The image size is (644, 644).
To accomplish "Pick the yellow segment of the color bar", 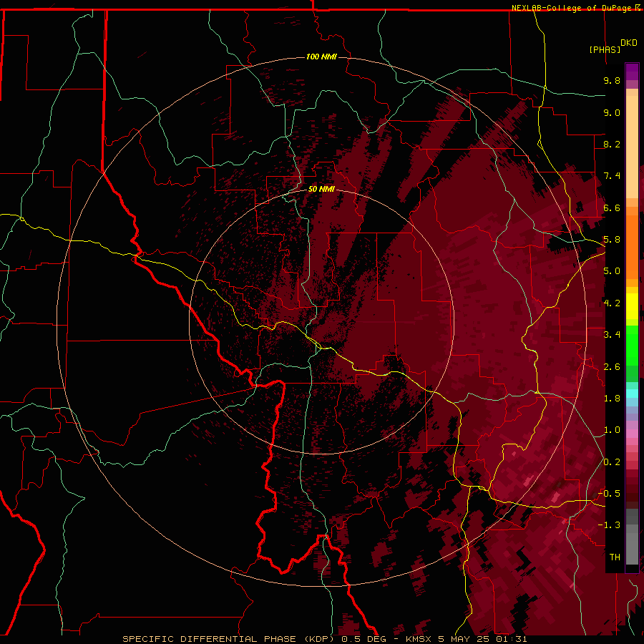I will point(632,306).
